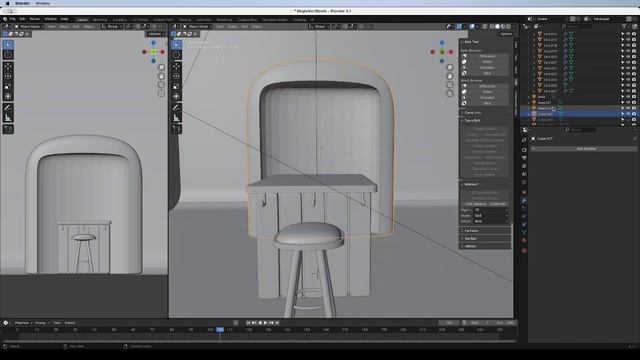
Task: Click Auto Boolean Difference button
Action: [487, 56]
